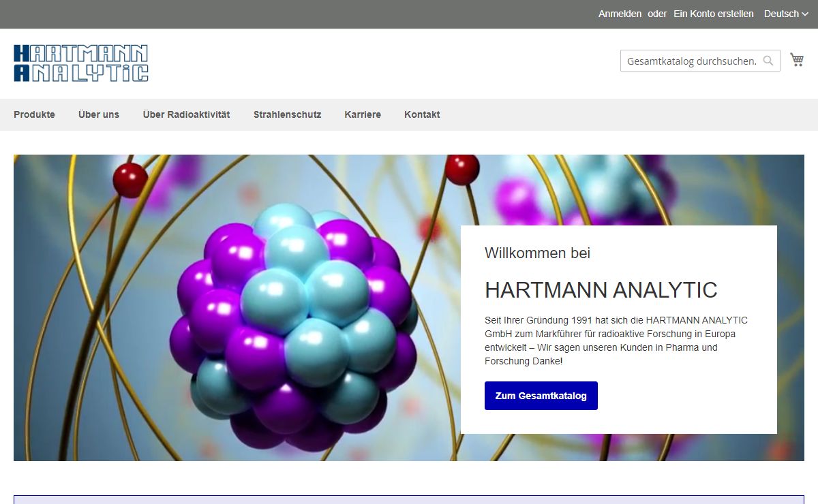Screen dimensions: 818x504
Task: Click the HARTMANN ANALYTIC banner heading
Action: pyautogui.click(x=601, y=290)
